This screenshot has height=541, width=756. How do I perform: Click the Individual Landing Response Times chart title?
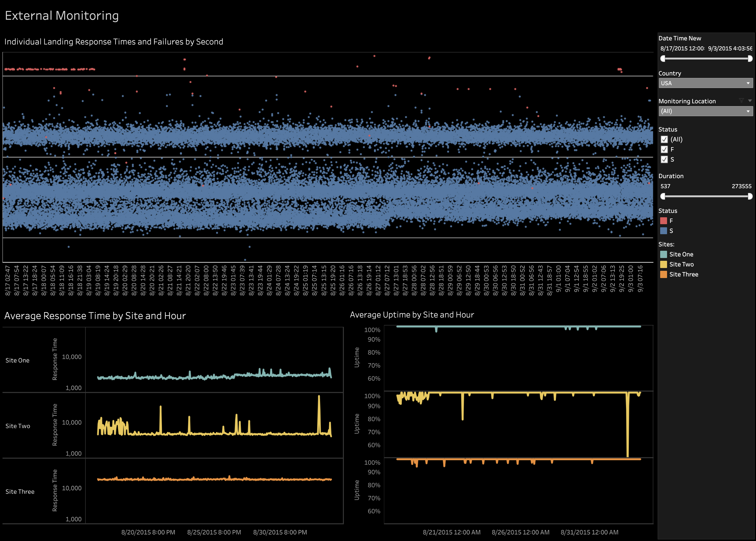point(114,42)
